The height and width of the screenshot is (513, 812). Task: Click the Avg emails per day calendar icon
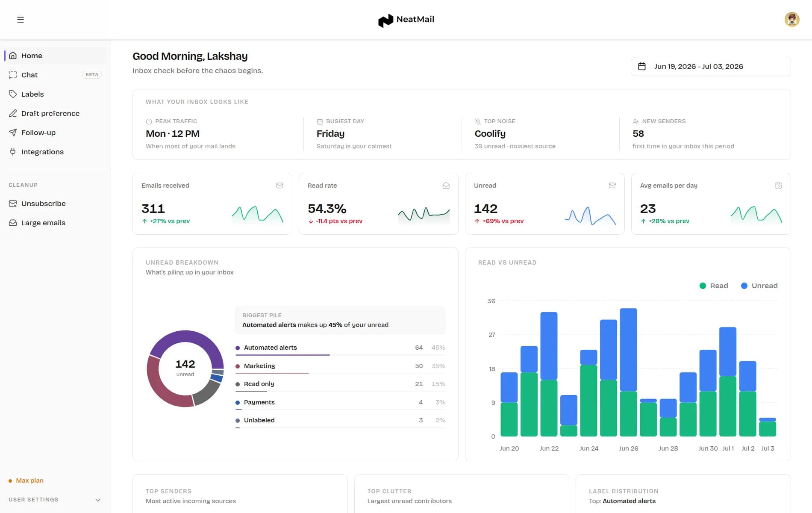(x=778, y=186)
